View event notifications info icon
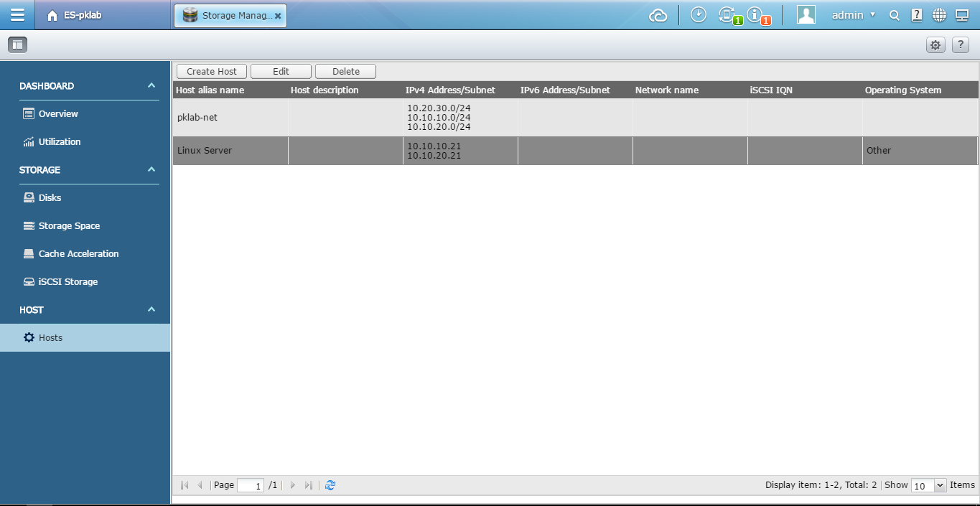This screenshot has width=980, height=506. [x=755, y=15]
